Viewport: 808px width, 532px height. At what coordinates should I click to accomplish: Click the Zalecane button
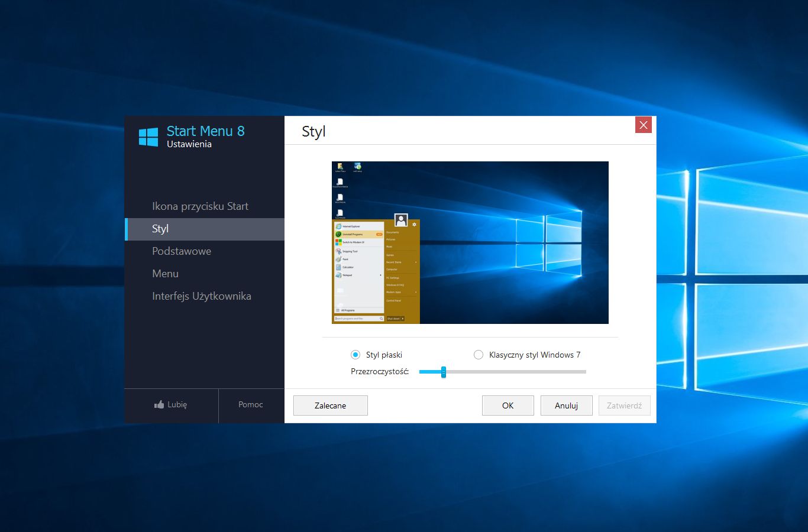click(x=331, y=406)
